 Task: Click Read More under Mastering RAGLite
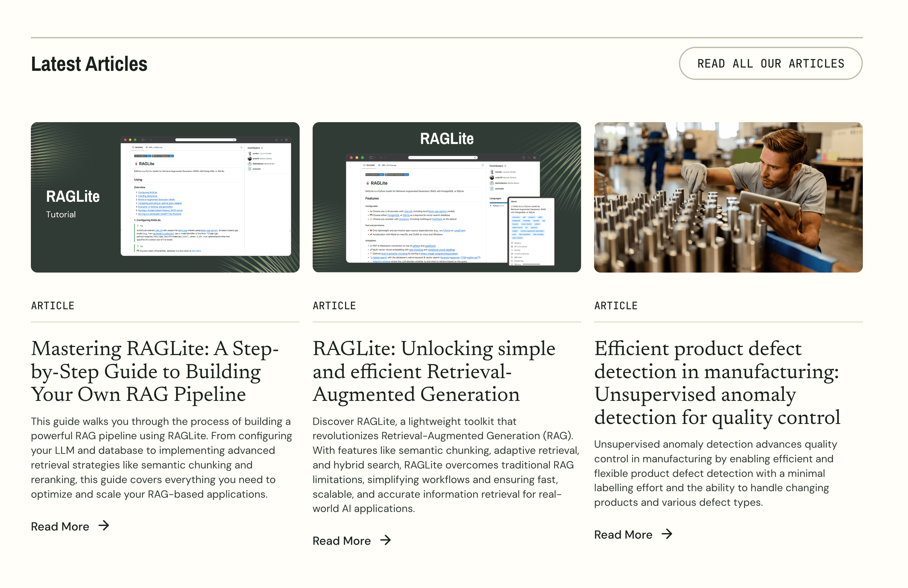pyautogui.click(x=60, y=526)
